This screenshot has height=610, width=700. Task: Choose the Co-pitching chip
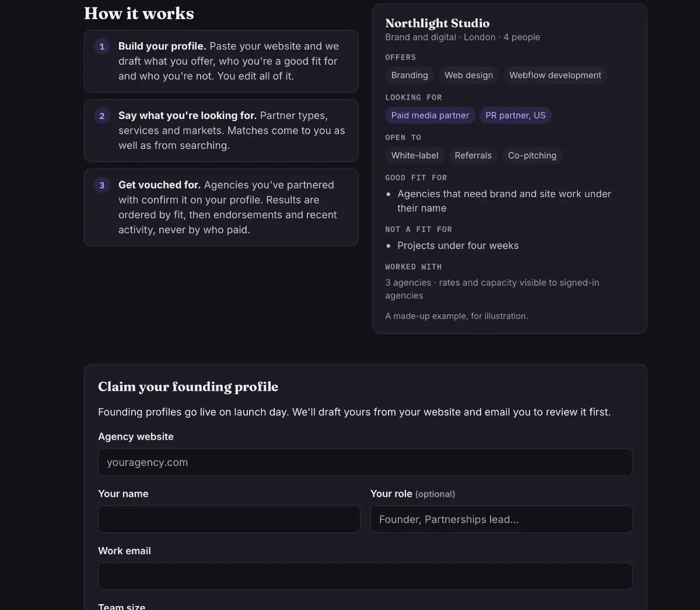click(532, 156)
